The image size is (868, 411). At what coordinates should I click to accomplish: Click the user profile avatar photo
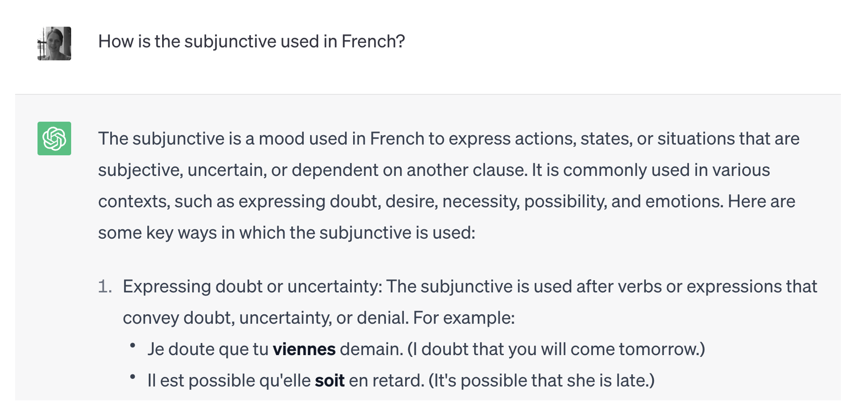[x=54, y=43]
